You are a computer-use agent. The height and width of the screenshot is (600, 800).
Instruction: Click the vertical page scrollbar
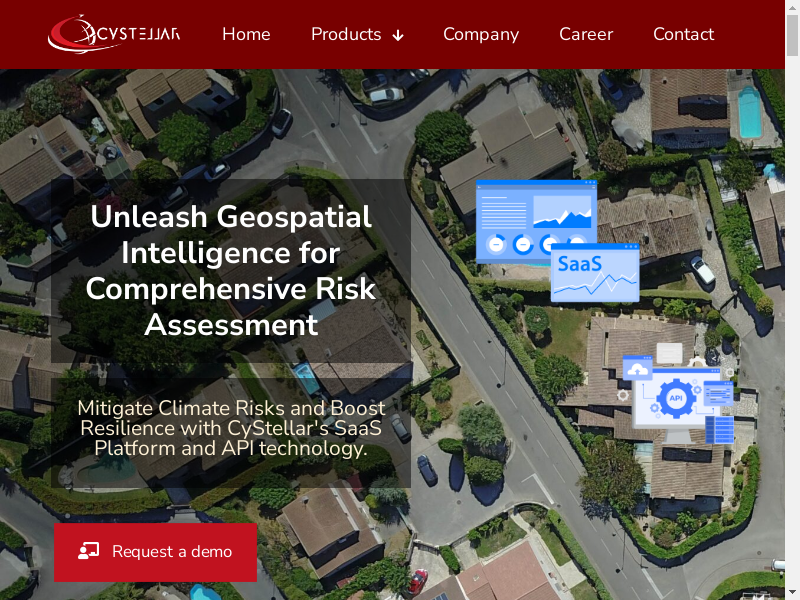click(792, 300)
